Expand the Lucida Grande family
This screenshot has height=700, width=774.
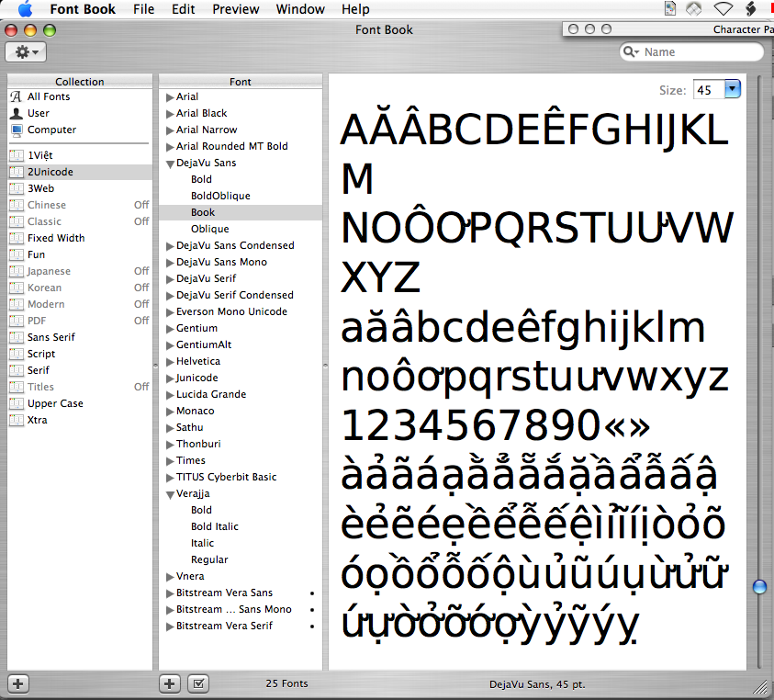[x=170, y=395]
